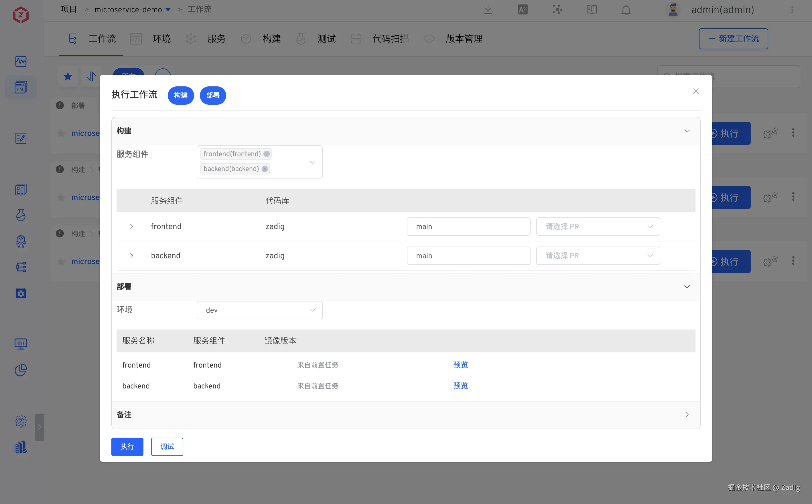Screen dimensions: 812x504
Task: Open the language translate icon
Action: coord(523,10)
